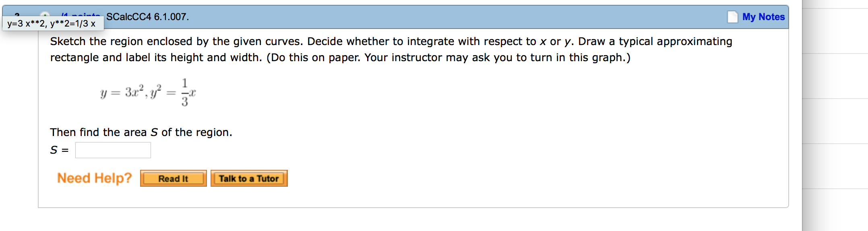Click the SCalcCC4 6.1.007 question title
Screen dimensions: 868x231
147,17
